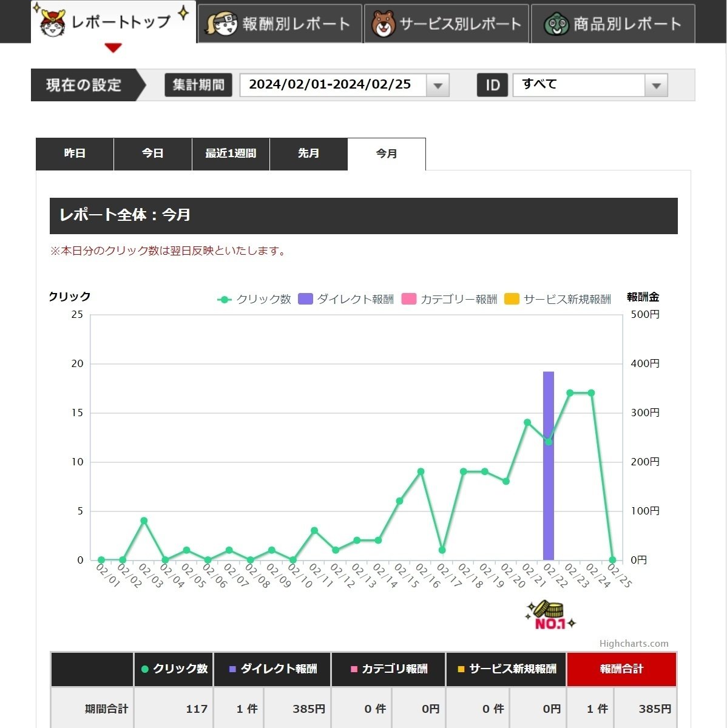Select the 昨日 period tab

pos(75,154)
